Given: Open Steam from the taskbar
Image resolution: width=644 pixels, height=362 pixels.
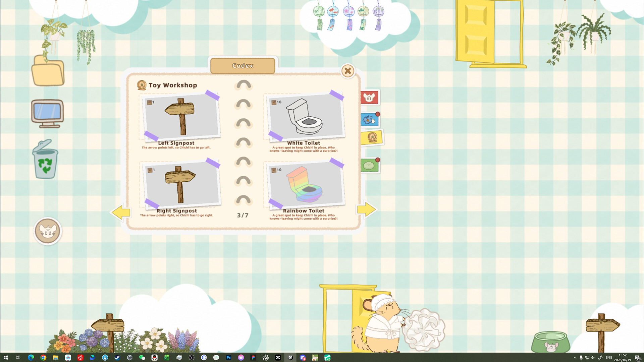Looking at the screenshot, I should pos(117,358).
